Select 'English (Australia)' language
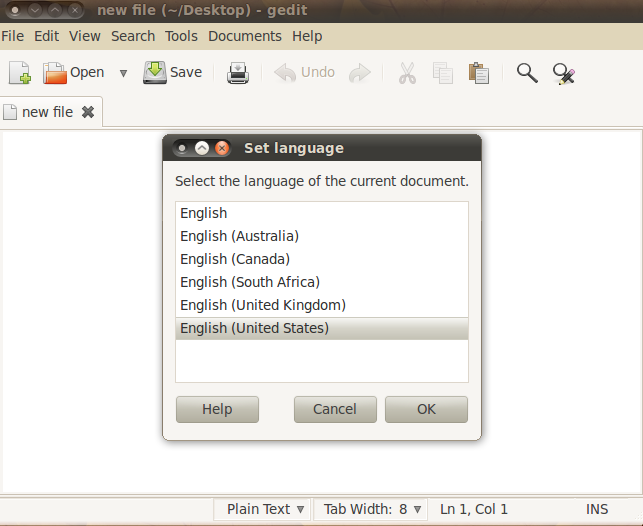 pyautogui.click(x=322, y=236)
